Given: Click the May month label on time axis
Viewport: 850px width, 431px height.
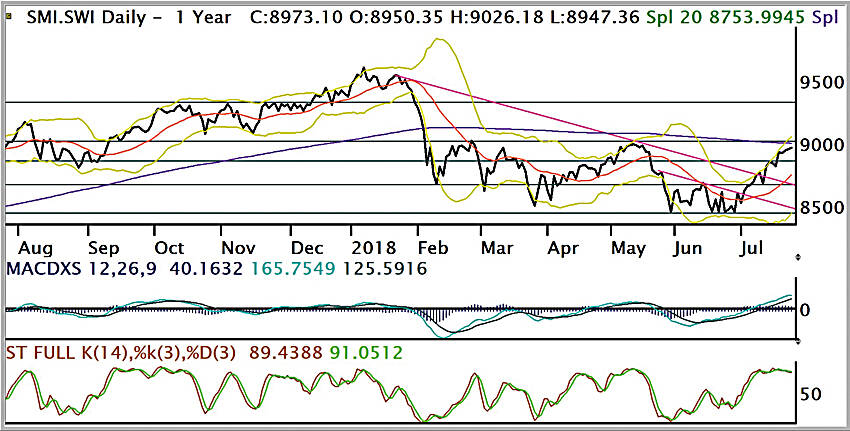Looking at the screenshot, I should pyautogui.click(x=628, y=249).
